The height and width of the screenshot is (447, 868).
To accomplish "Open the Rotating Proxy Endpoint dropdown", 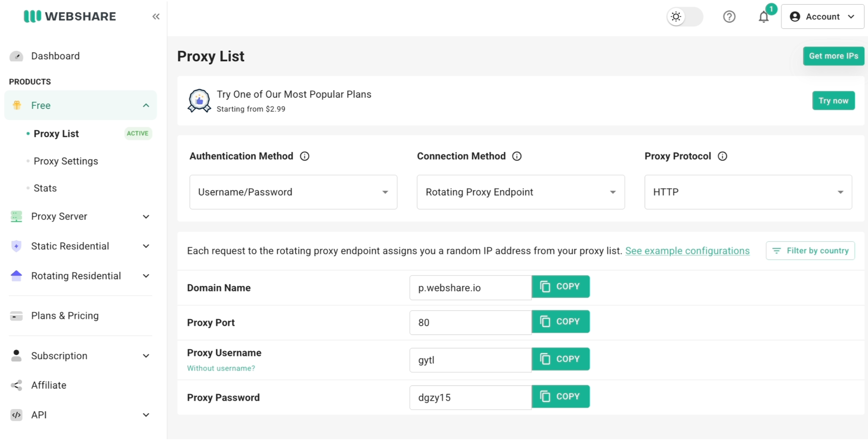I will [521, 192].
